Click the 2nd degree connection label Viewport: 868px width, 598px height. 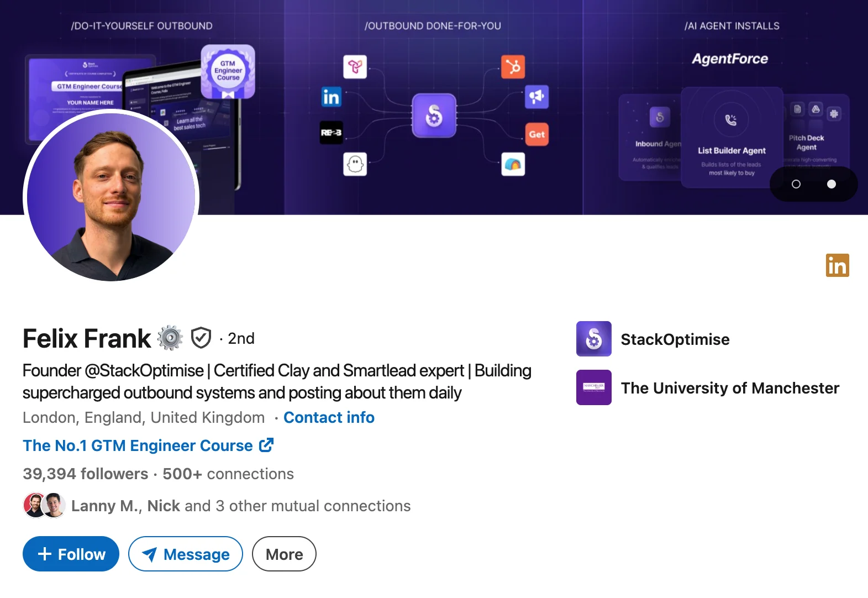coord(241,338)
